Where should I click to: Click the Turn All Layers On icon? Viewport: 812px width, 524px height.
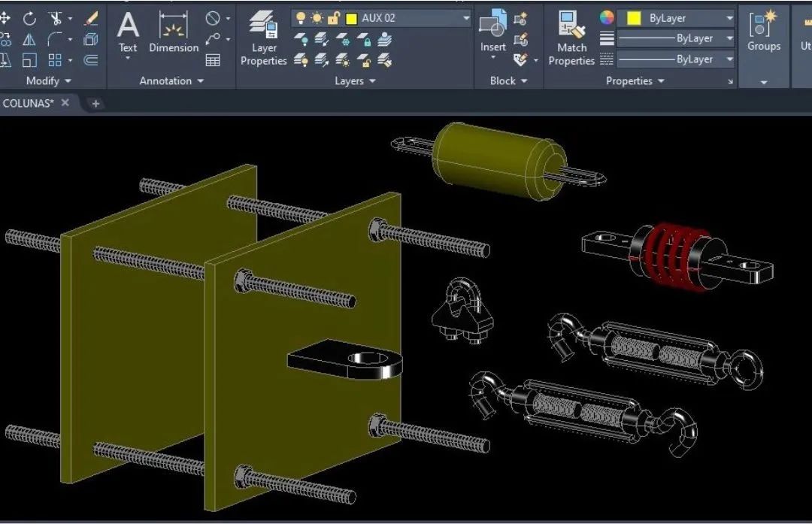pos(301,60)
